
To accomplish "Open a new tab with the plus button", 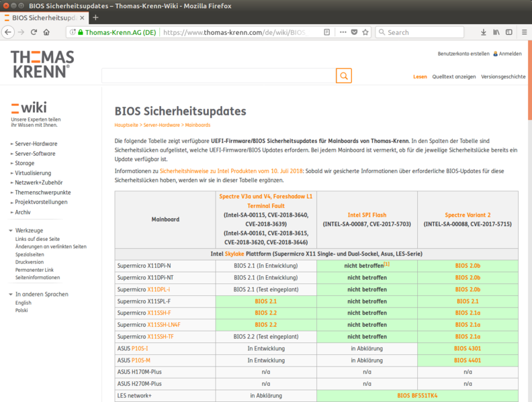I will click(x=95, y=17).
